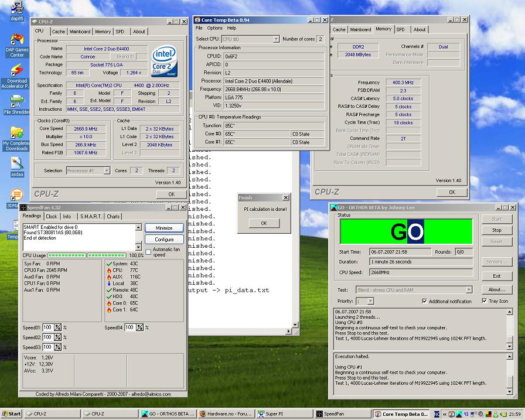Click the checkmark icon next to System temperature
The width and height of the screenshot is (525, 420).
(x=109, y=264)
